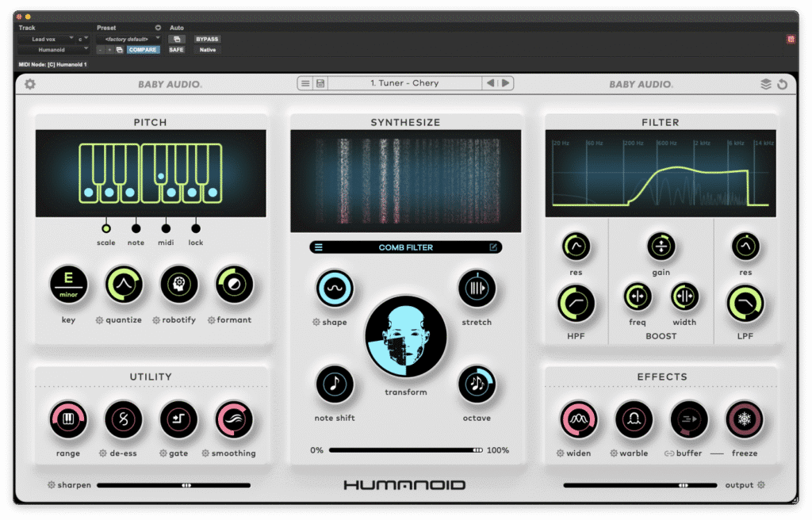Toggle the buffer-freeze link icon
Screen dimensions: 812x520
pyautogui.click(x=669, y=453)
